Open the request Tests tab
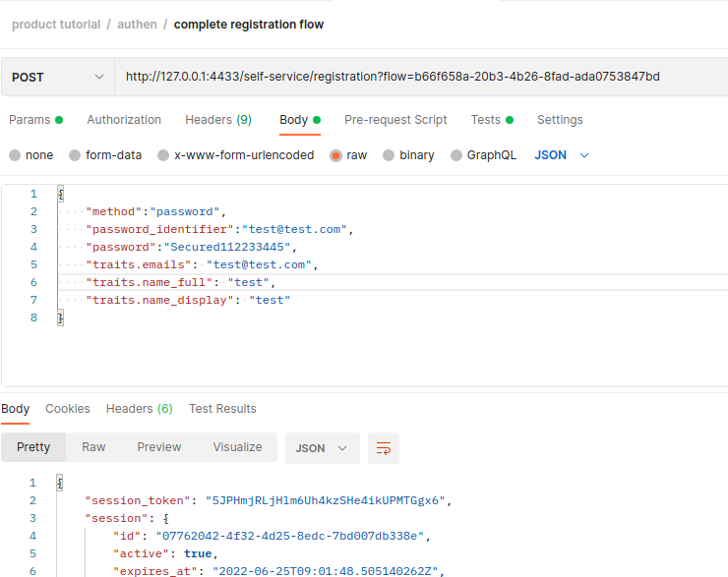Screen dimensions: 728x577 point(486,120)
